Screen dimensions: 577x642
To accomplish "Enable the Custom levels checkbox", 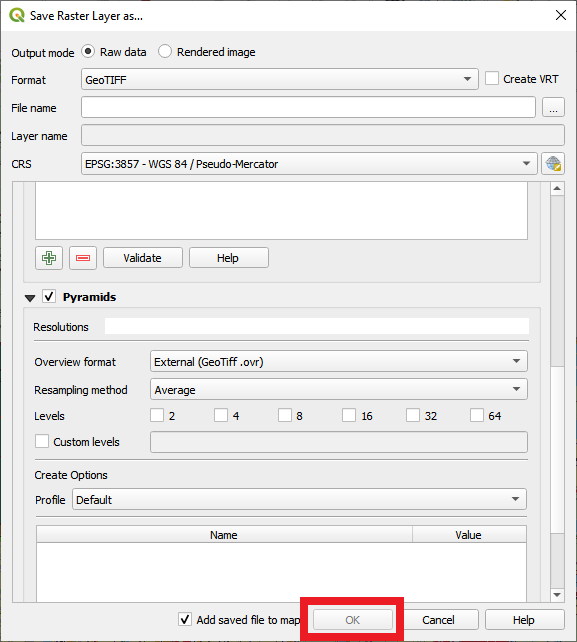I will click(42, 441).
